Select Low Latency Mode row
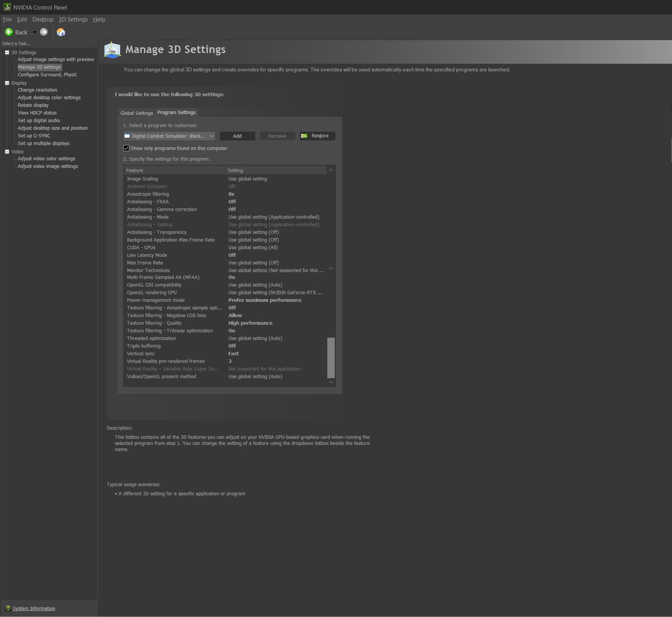 coord(225,255)
